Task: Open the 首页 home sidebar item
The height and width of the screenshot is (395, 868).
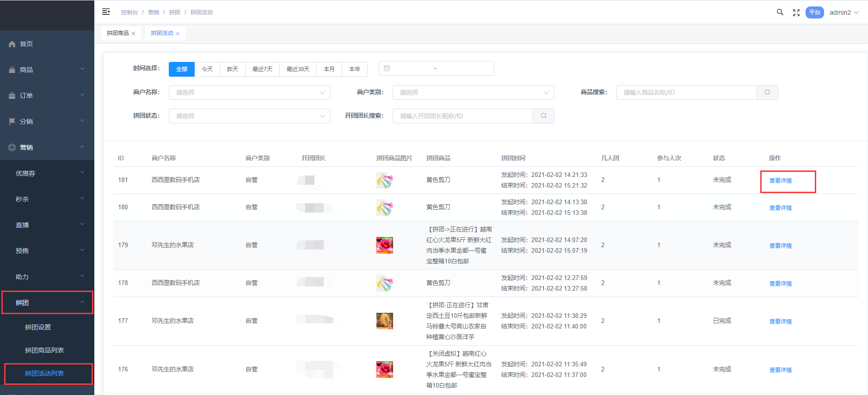Action: [x=26, y=44]
